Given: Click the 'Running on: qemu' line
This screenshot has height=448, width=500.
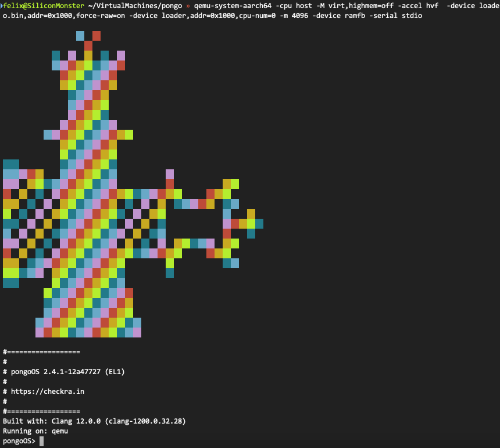Looking at the screenshot, I should tap(35, 431).
